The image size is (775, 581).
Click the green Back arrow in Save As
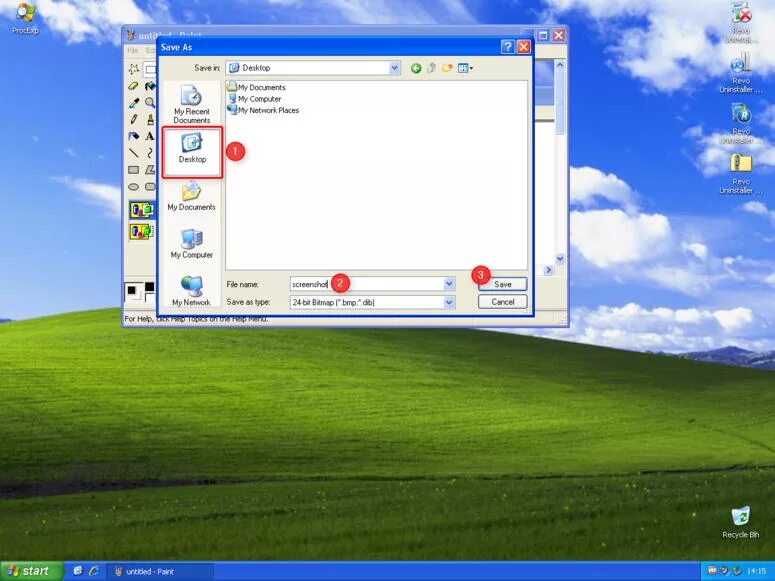(416, 68)
